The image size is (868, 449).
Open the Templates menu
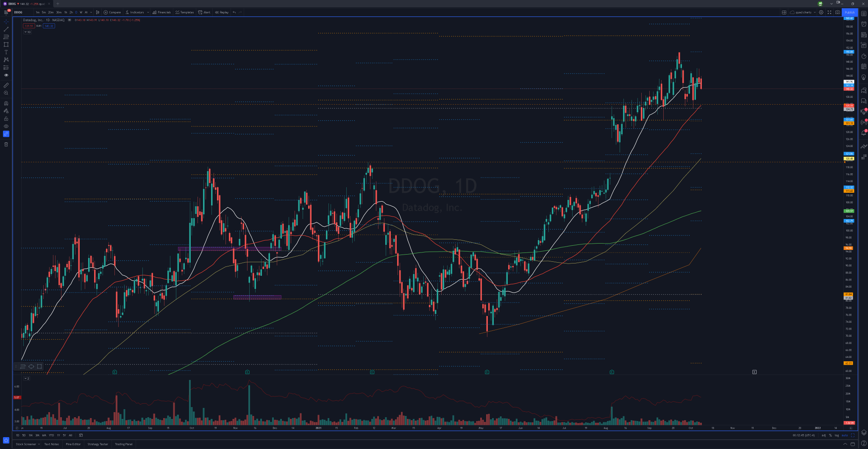point(184,12)
